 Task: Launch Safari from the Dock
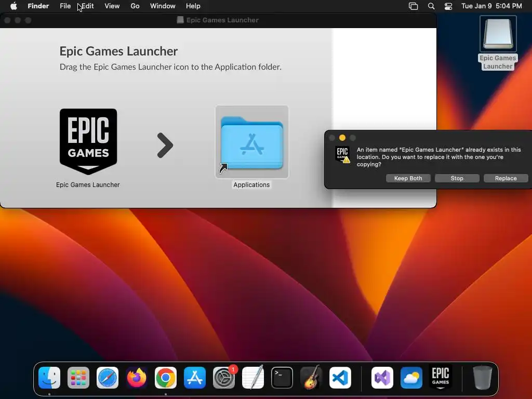coord(108,378)
